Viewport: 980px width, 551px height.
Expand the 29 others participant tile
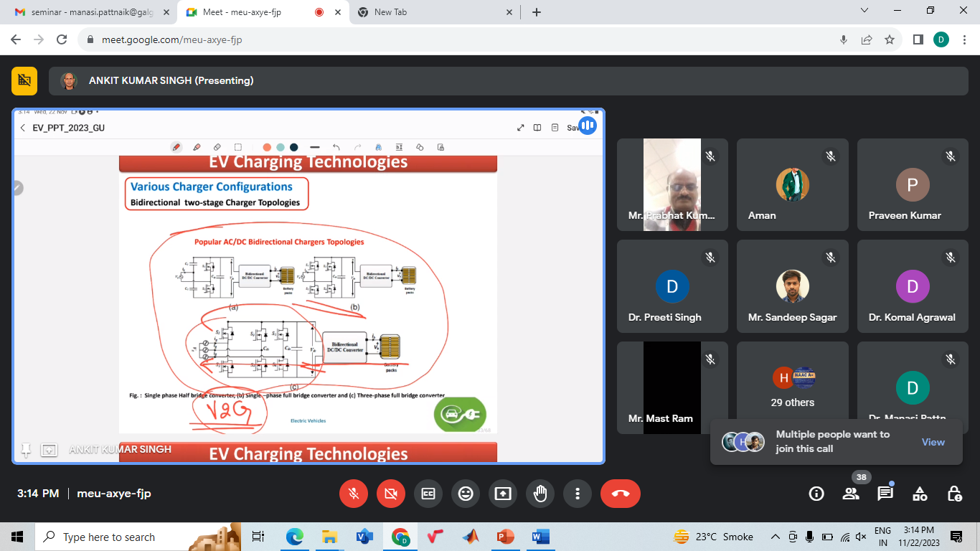tap(792, 387)
